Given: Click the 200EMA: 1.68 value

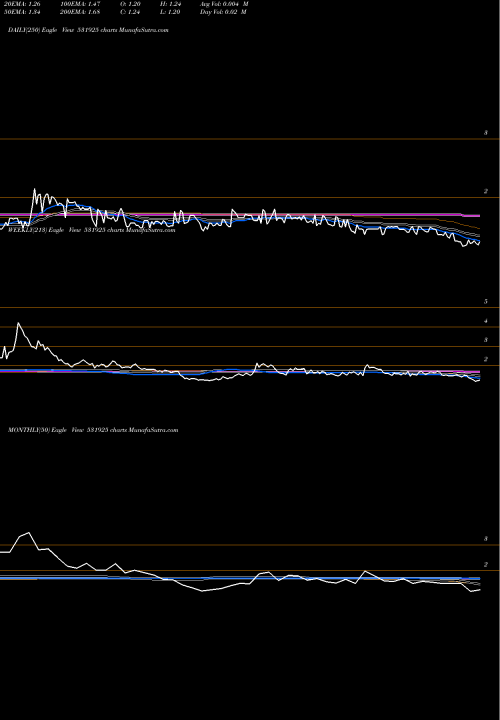Looking at the screenshot, I should point(80,12).
